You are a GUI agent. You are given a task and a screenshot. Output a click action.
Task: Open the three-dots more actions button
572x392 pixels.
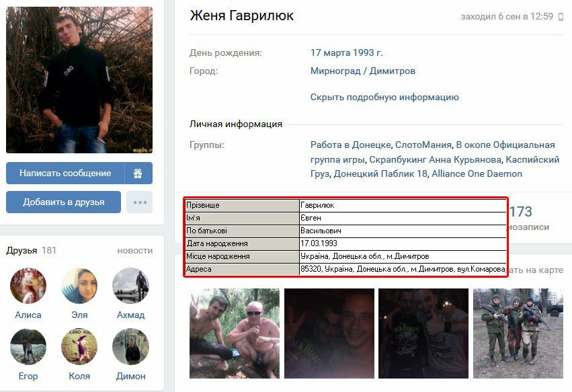click(x=139, y=202)
